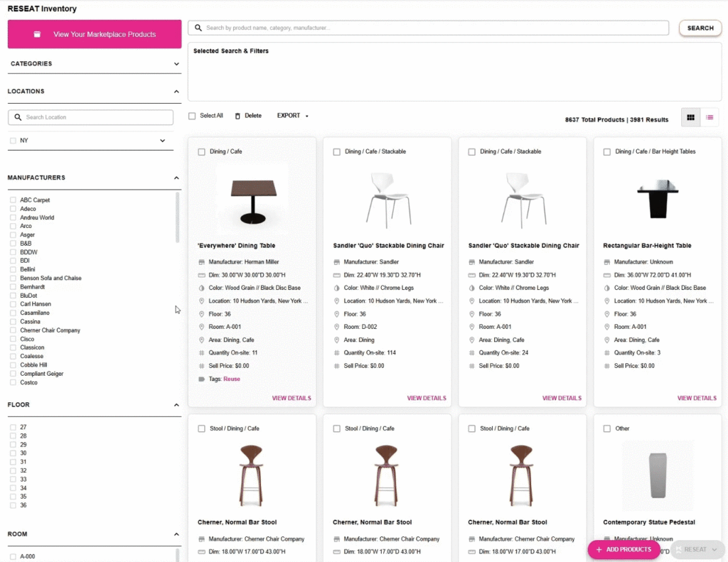
Task: Click the Contemporary Statue Pedestal thumbnail
Action: click(657, 470)
